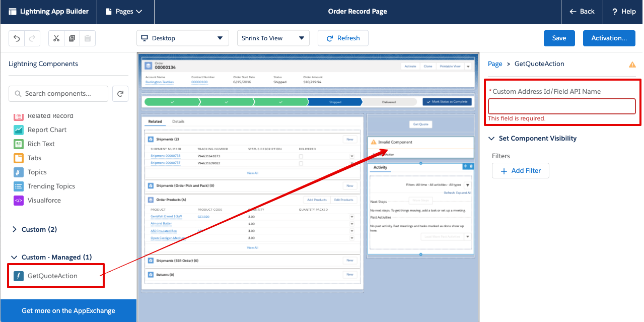Click the Paste clipboard icon
The height and width of the screenshot is (322, 644).
point(88,38)
